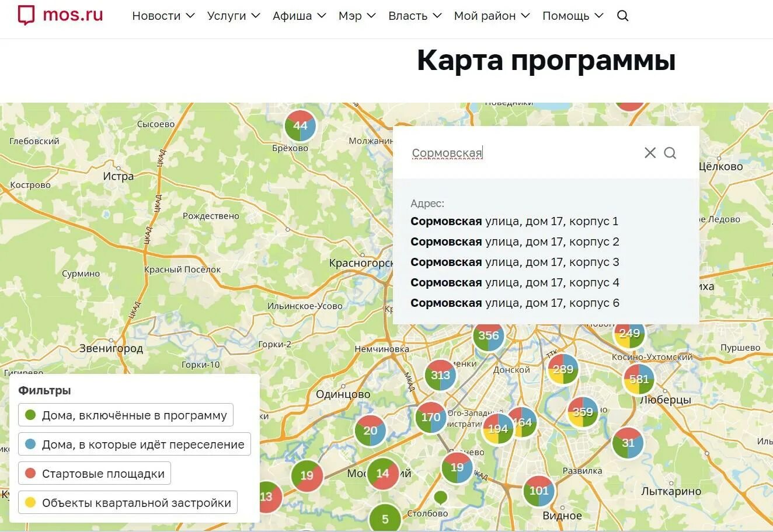
Task: Click the single green pin near Столбово
Action: pos(441,498)
